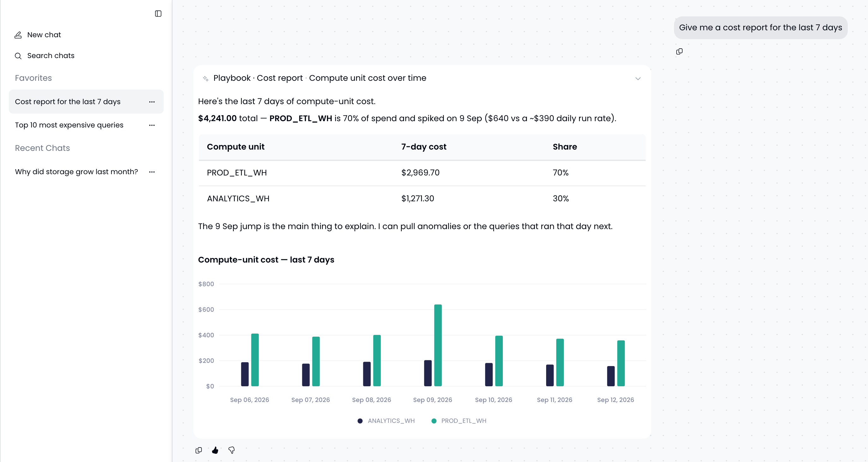The height and width of the screenshot is (462, 868).
Task: Copy the user message text
Action: (679, 51)
